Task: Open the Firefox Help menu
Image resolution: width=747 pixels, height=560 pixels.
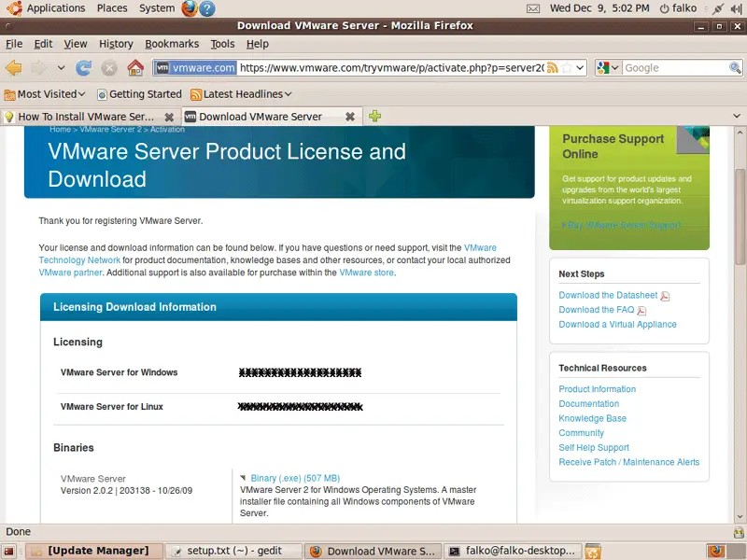Action: [258, 44]
